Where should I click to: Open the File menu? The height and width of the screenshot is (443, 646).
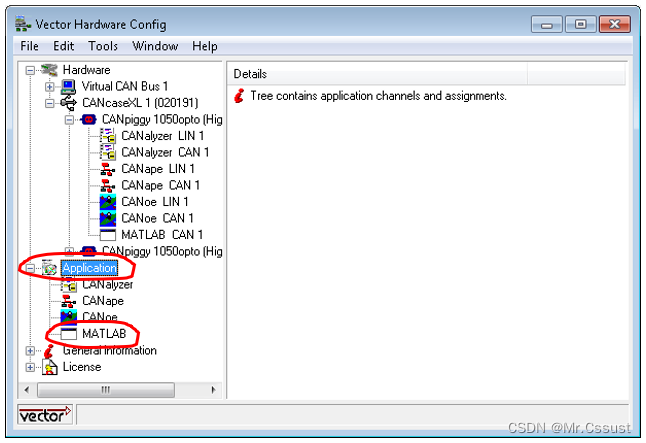[30, 46]
